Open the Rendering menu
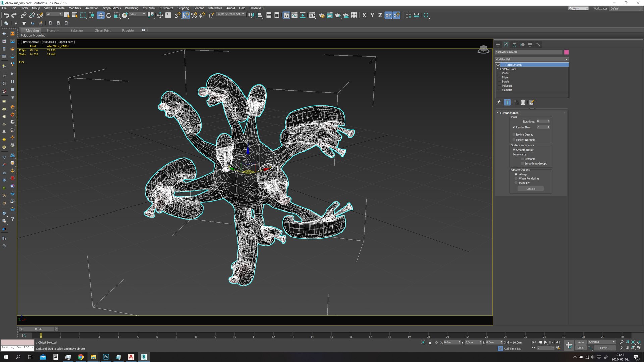644x362 pixels. point(131,8)
